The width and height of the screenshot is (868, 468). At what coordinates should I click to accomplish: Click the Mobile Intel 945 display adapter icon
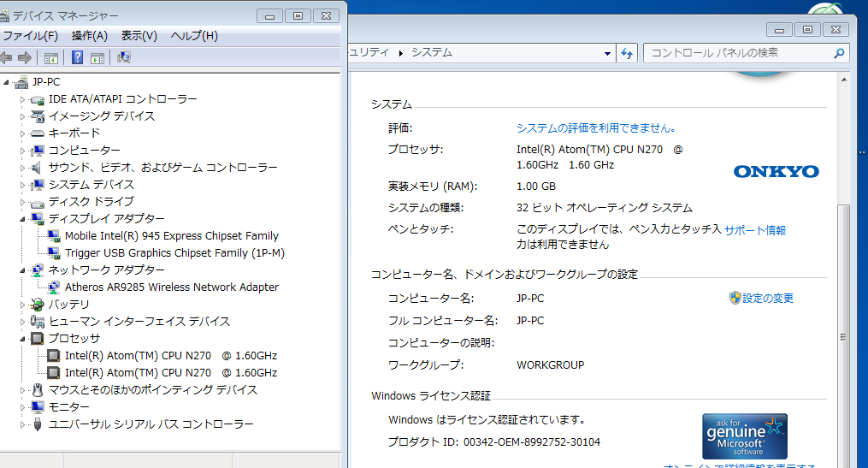tap(54, 236)
